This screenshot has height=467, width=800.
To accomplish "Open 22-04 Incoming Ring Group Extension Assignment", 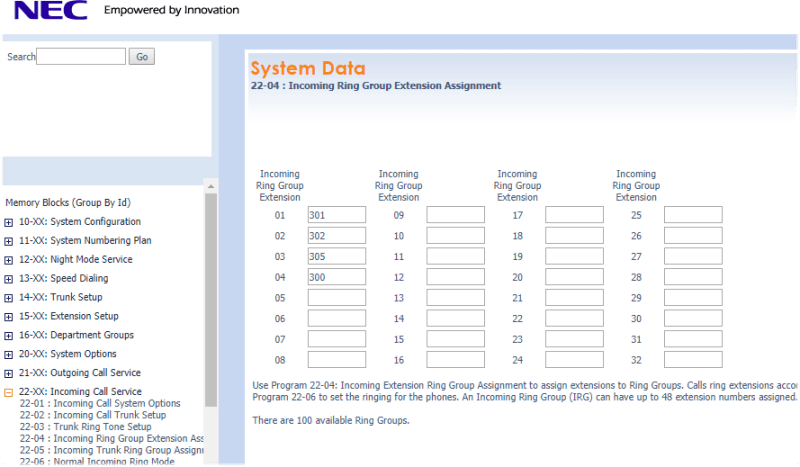I will point(112,438).
